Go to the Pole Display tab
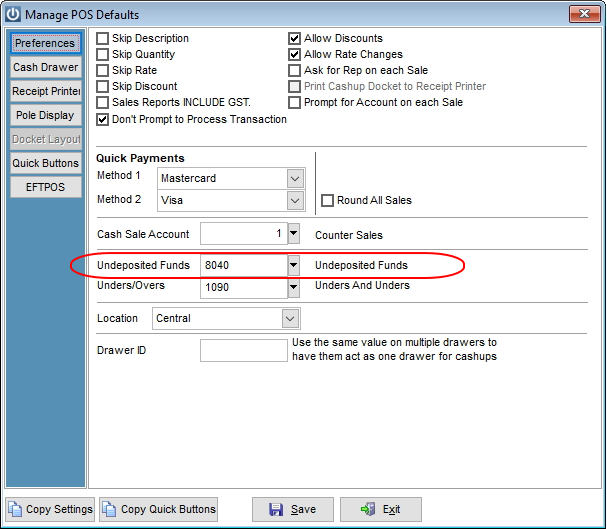This screenshot has width=607, height=529. pos(45,115)
